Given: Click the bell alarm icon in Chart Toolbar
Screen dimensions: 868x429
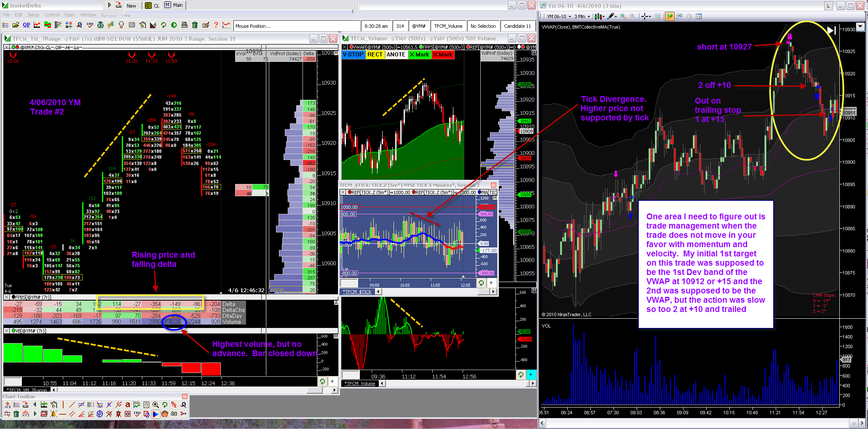Looking at the screenshot, I should point(54,414).
